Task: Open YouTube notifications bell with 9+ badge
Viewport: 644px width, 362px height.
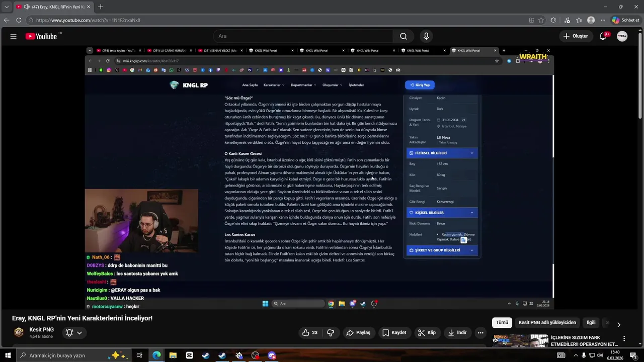Action: point(603,36)
